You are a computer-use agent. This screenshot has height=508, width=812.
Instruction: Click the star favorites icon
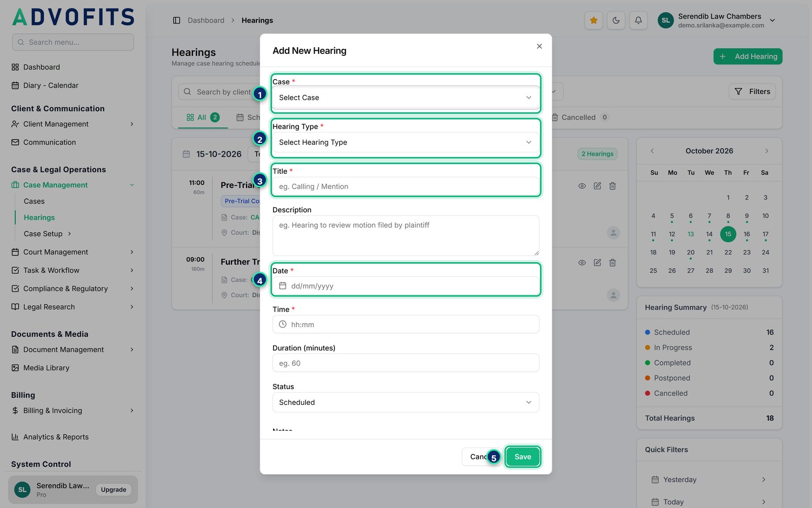tap(594, 20)
